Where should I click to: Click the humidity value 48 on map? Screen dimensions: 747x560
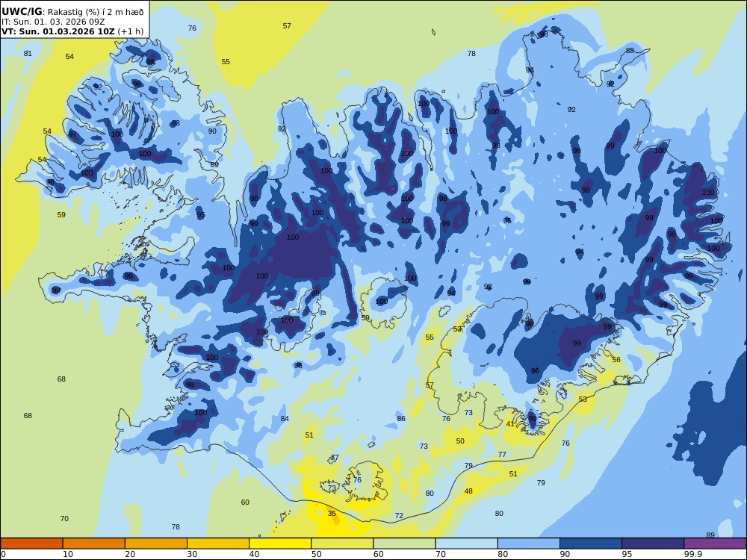(469, 491)
